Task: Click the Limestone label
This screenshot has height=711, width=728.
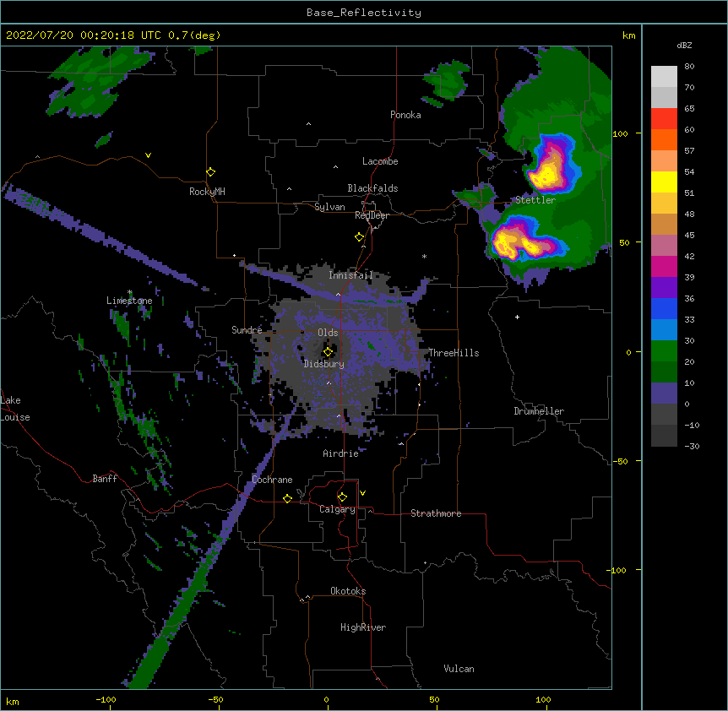Action: [x=129, y=301]
